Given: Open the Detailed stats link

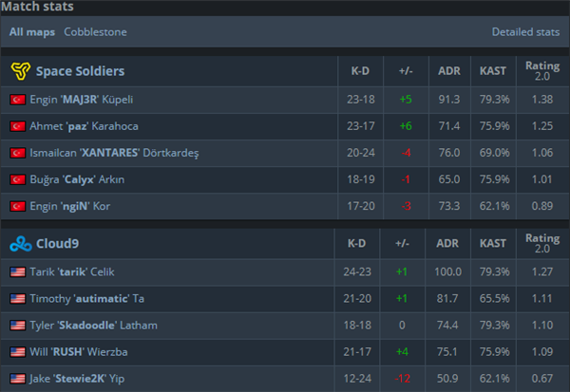Looking at the screenshot, I should coord(525,32).
